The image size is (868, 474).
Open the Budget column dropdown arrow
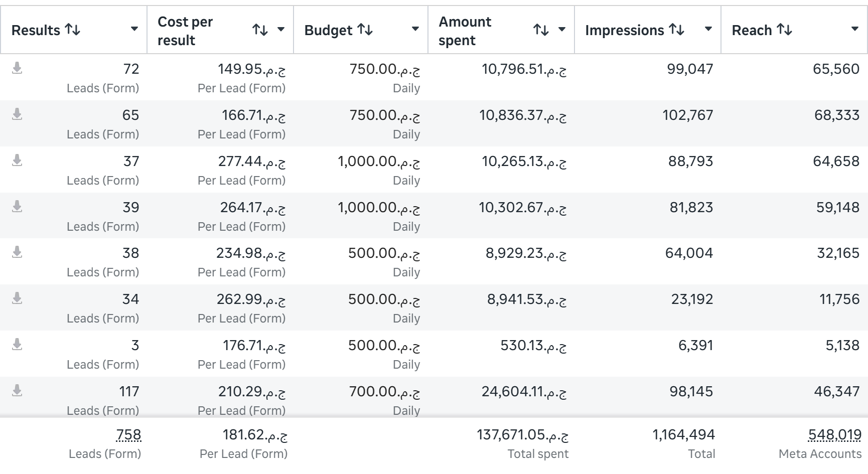pos(415,29)
